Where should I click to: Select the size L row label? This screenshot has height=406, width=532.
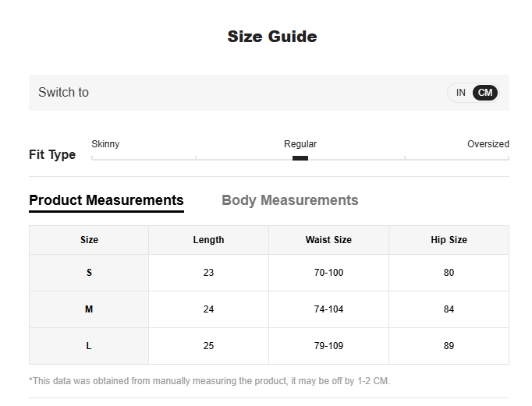89,346
